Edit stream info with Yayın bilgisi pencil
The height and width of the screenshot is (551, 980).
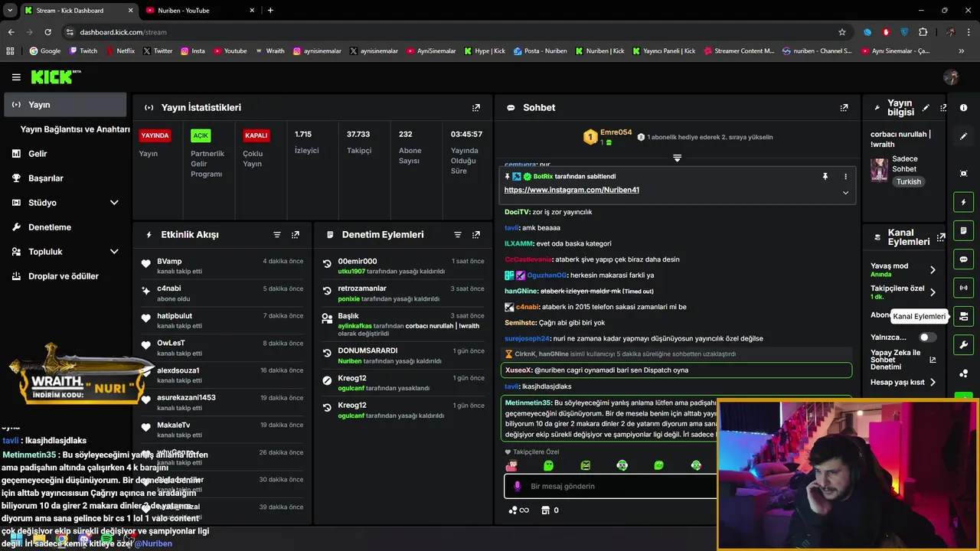click(926, 108)
